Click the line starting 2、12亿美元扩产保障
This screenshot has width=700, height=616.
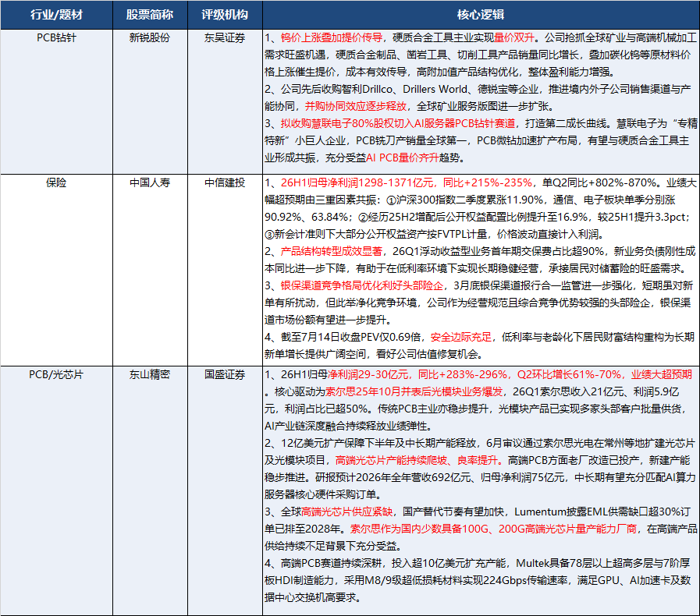click(480, 444)
